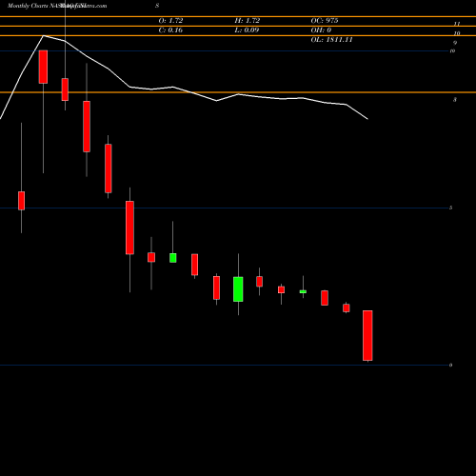The image size is (476, 476).
Task: Click the "OH: 0" reading
Action: (x=321, y=30)
